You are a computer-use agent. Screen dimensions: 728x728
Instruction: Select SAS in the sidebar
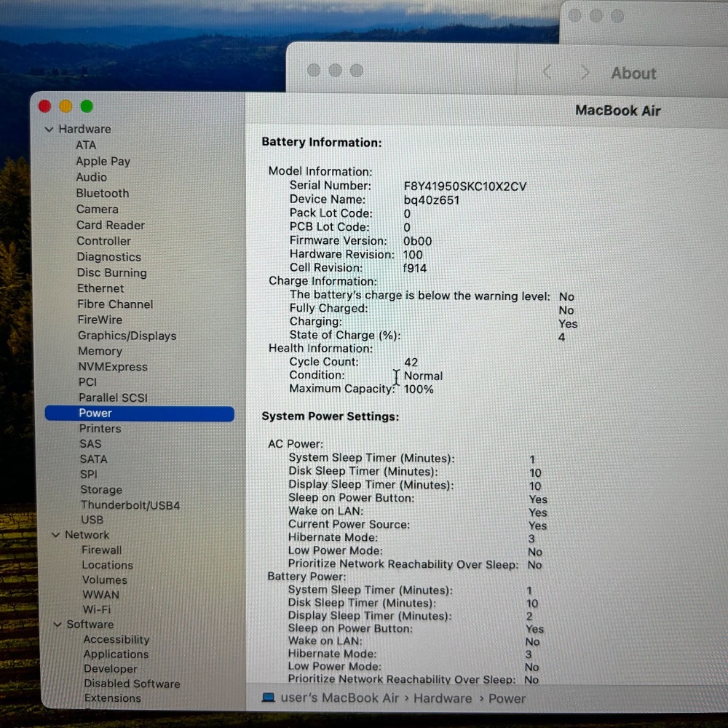coord(90,444)
